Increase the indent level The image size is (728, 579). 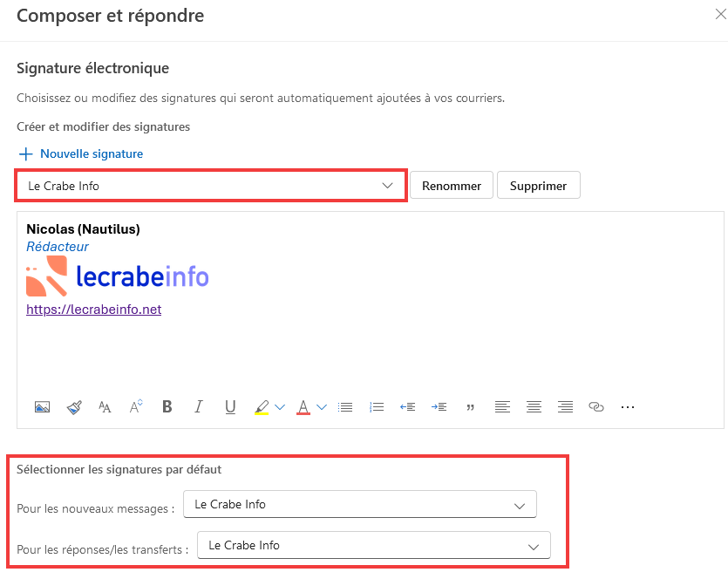[439, 407]
